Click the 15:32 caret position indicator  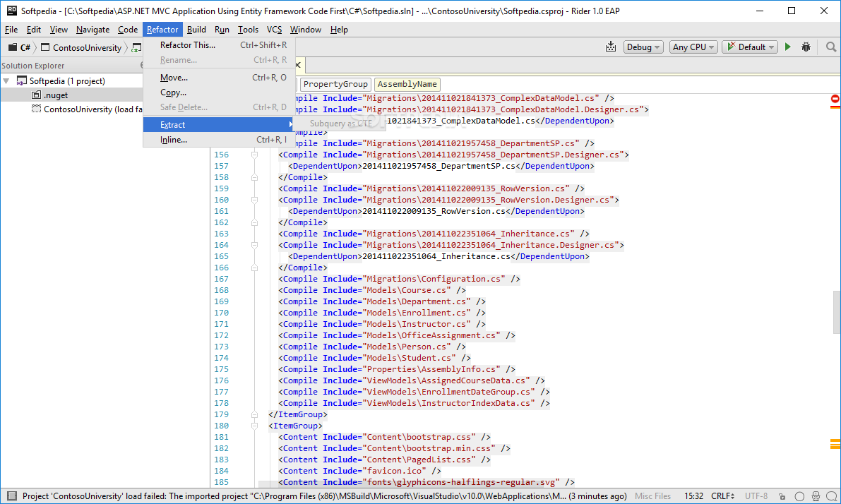pyautogui.click(x=693, y=496)
